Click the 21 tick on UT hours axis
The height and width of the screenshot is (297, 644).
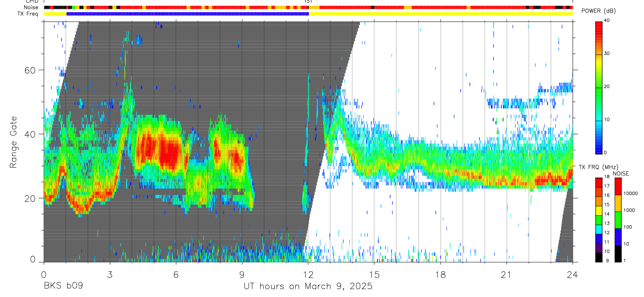pos(507,273)
